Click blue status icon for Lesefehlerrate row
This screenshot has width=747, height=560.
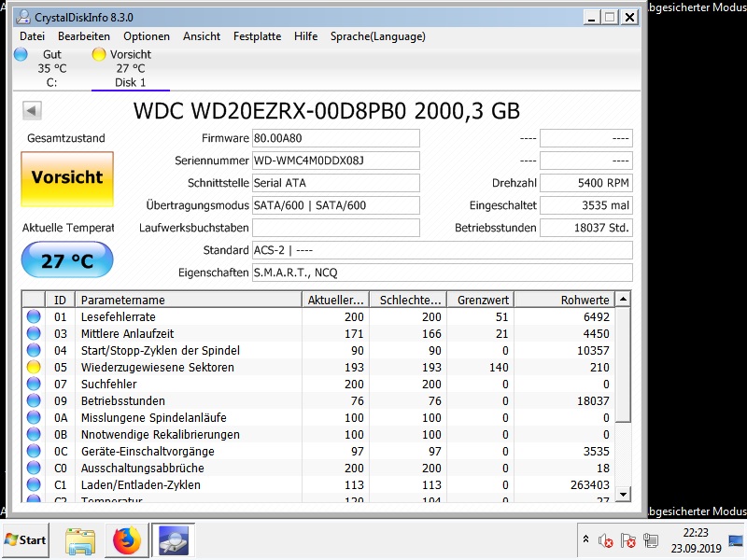pos(34,317)
